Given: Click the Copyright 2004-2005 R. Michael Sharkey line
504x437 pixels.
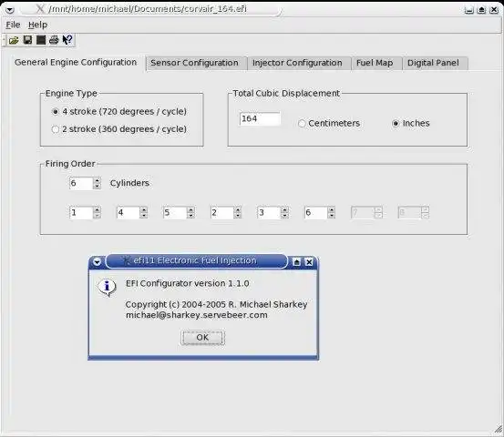Looking at the screenshot, I should tap(216, 304).
